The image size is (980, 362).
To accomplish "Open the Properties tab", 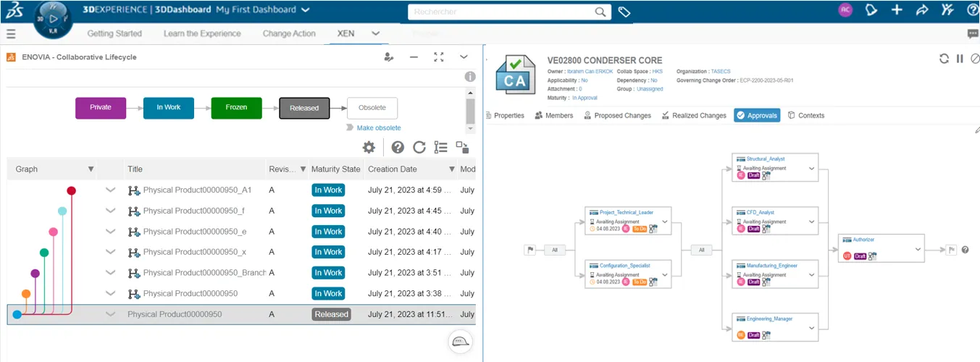I will tap(505, 115).
